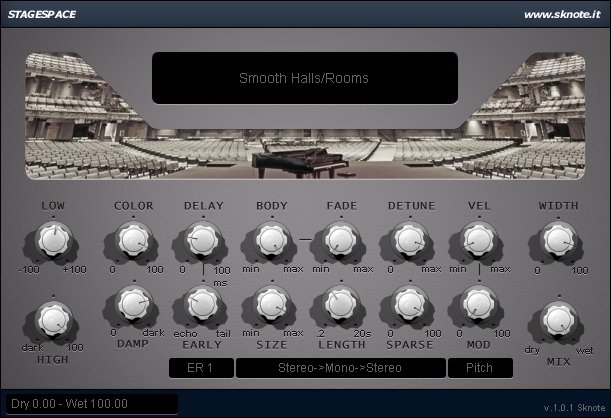Click the DAMP knob
Image resolution: width=611 pixels, height=418 pixels.
(133, 304)
